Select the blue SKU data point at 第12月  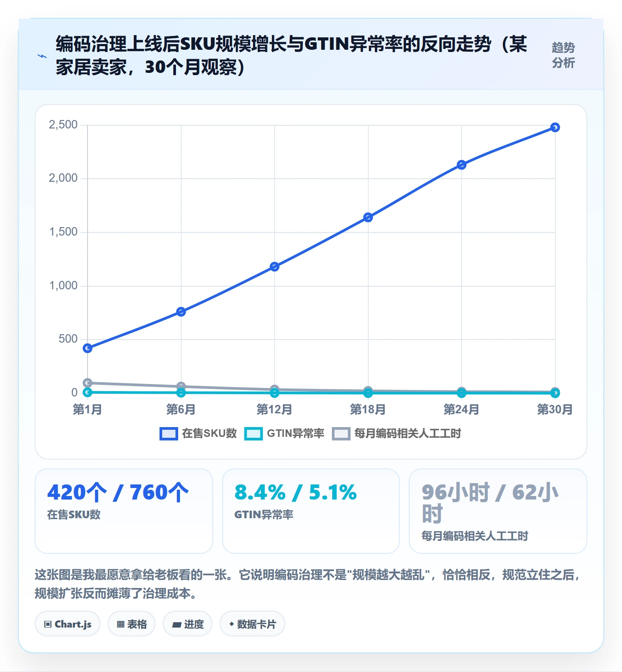pos(275,267)
